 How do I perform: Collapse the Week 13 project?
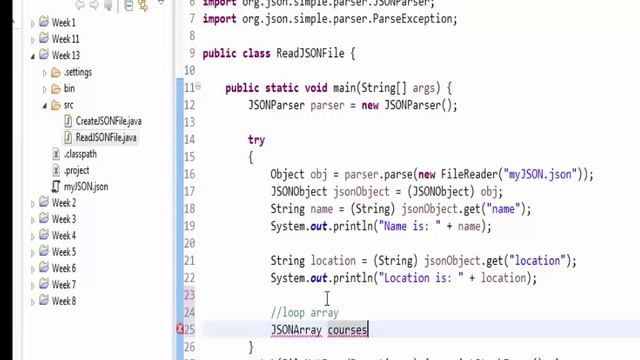[x=33, y=57]
